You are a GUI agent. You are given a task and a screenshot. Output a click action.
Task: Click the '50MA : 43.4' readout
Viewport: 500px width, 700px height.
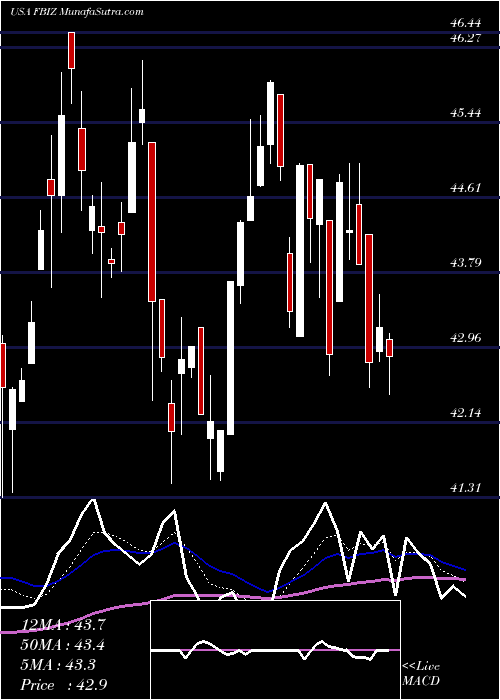[62, 645]
